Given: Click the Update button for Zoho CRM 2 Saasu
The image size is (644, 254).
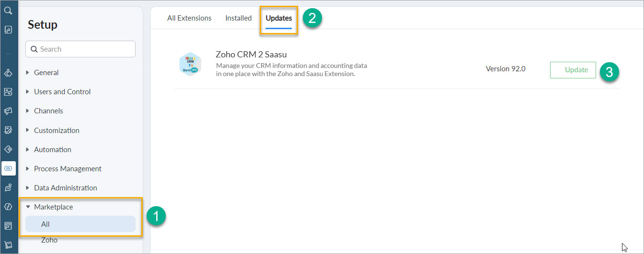Looking at the screenshot, I should (573, 70).
